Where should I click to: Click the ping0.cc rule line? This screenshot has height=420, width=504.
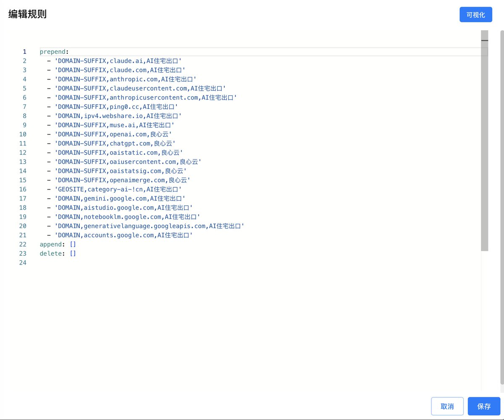click(112, 107)
